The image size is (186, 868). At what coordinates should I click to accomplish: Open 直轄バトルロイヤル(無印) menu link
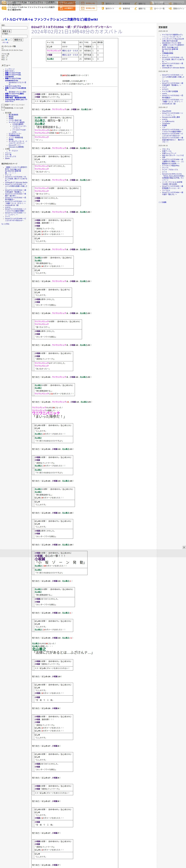tap(14, 94)
